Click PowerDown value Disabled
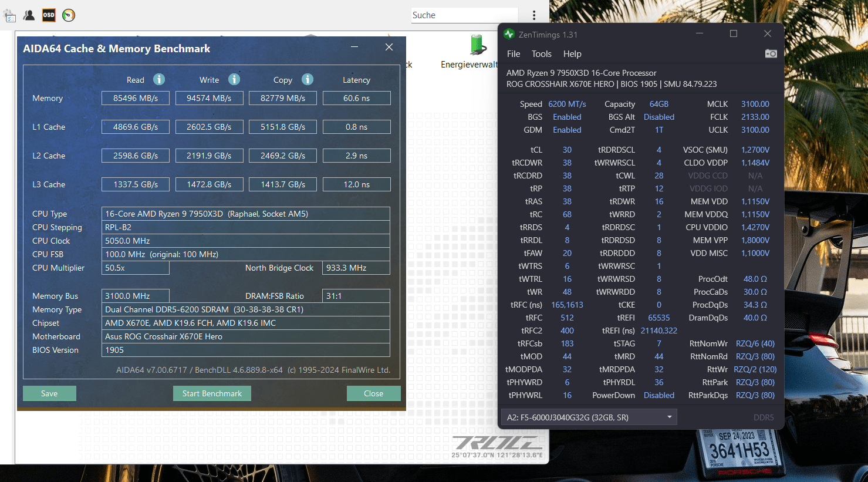This screenshot has width=868, height=482. pos(659,395)
